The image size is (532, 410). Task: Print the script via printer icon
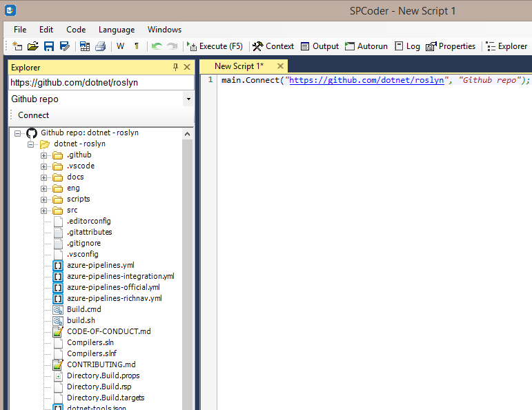101,46
